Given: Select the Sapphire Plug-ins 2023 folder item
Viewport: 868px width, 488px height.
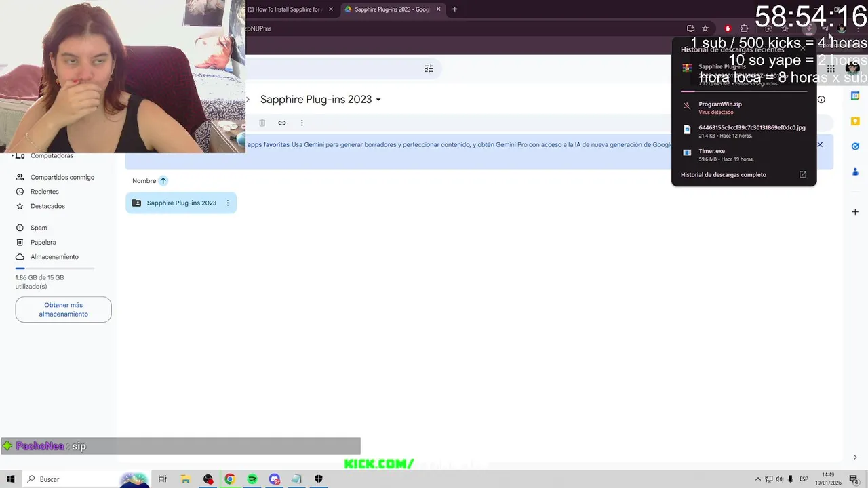Looking at the screenshot, I should pyautogui.click(x=181, y=203).
